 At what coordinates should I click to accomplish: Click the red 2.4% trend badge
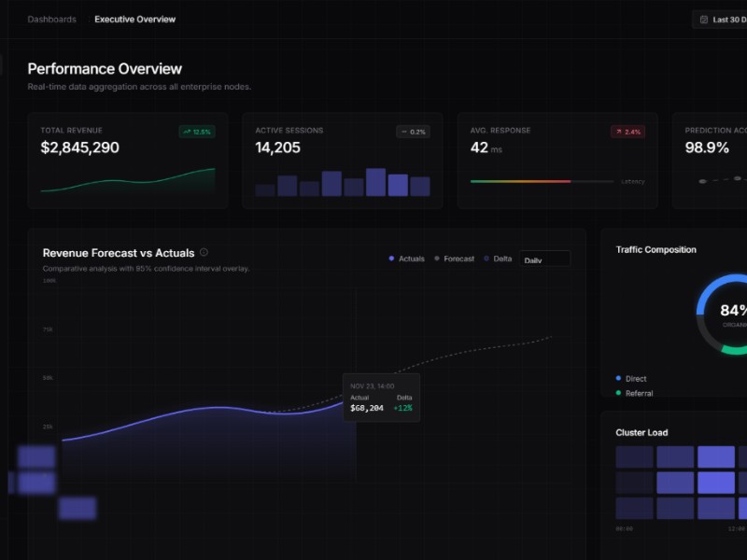tap(627, 132)
